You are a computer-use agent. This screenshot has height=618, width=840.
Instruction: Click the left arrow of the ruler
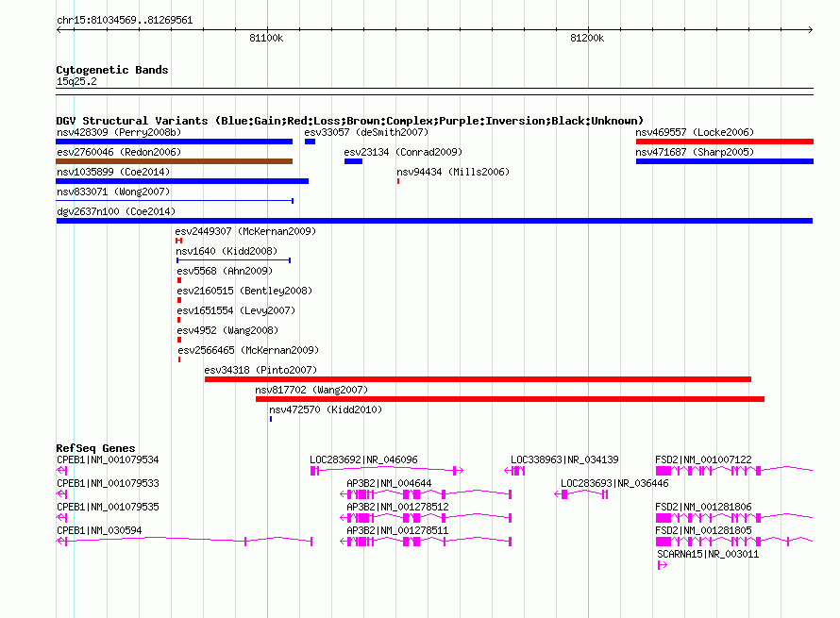59,29
